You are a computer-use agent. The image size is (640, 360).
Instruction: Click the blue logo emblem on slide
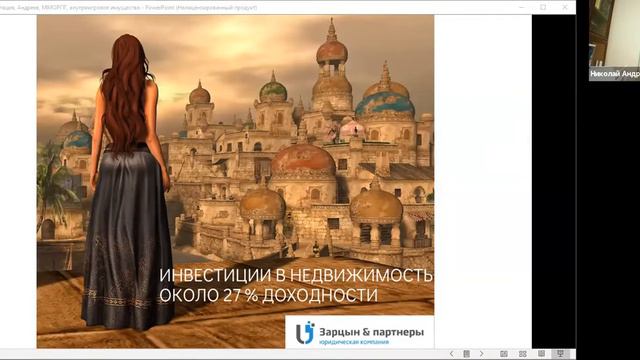[x=305, y=332]
